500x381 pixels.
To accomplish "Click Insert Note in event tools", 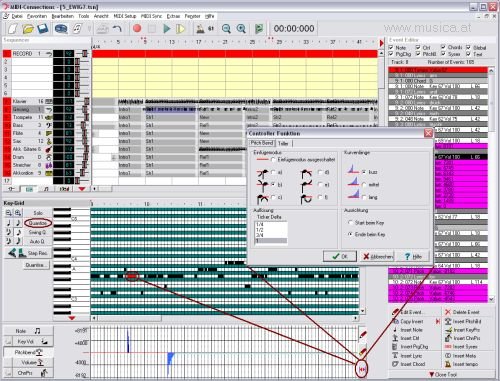I will pyautogui.click(x=407, y=330).
